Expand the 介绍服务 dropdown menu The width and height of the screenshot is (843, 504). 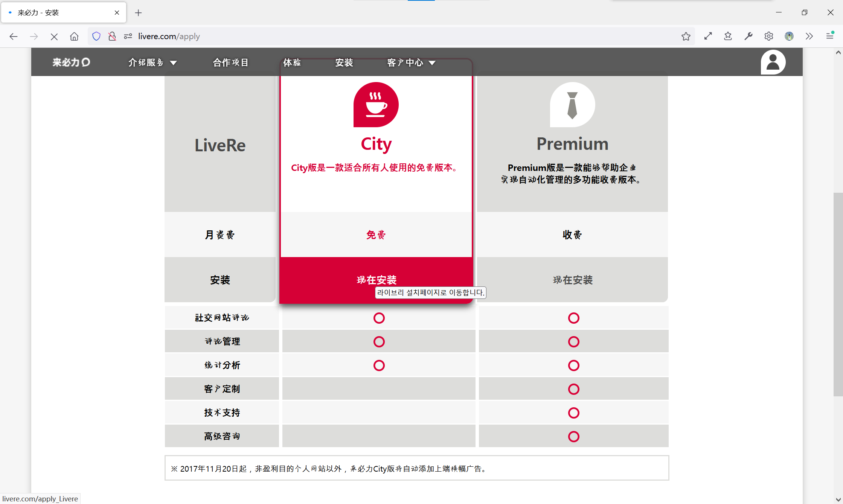pyautogui.click(x=152, y=62)
